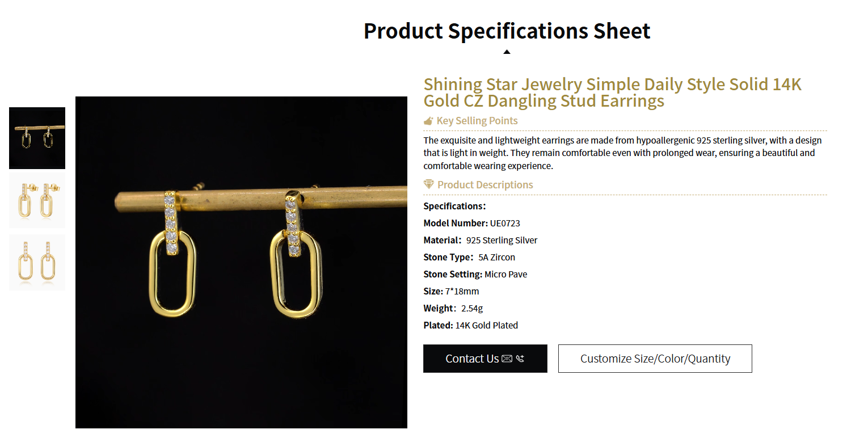Click the Material 925 Sterling Silver line
The image size is (868, 442).
pyautogui.click(x=480, y=240)
